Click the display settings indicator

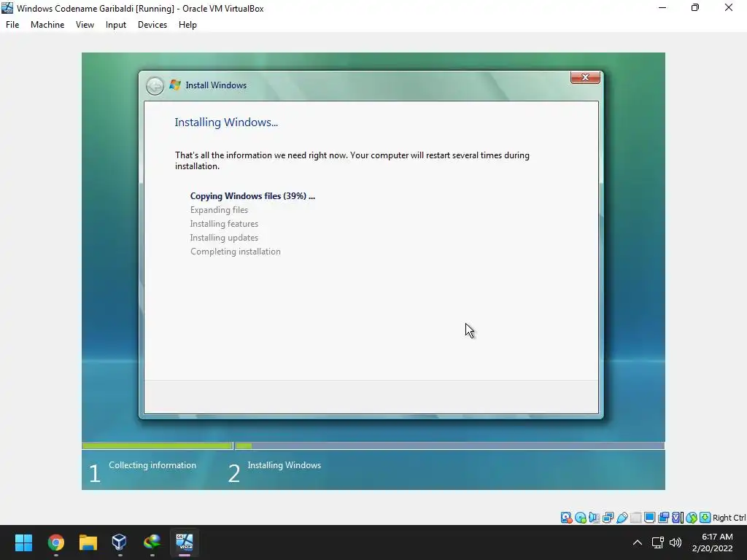tap(649, 518)
